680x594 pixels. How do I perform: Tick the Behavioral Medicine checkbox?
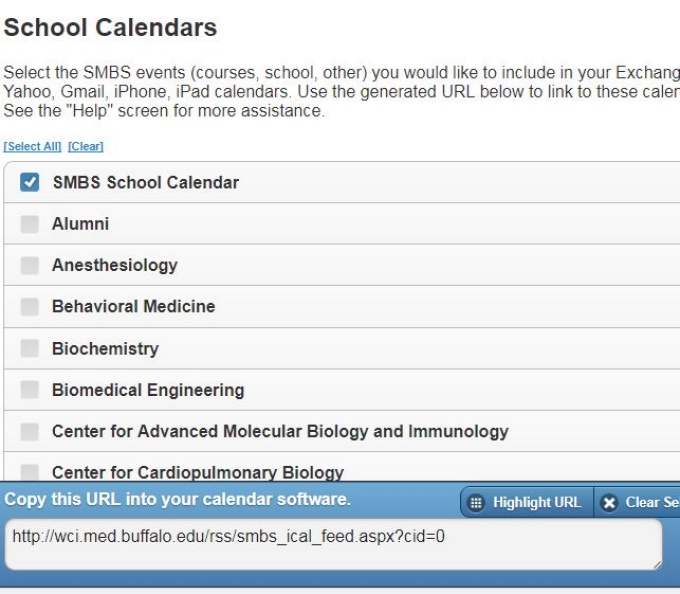pos(30,307)
